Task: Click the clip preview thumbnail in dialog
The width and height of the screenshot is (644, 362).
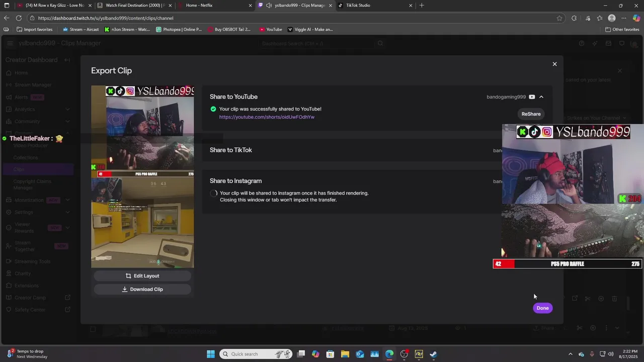Action: pos(142,176)
